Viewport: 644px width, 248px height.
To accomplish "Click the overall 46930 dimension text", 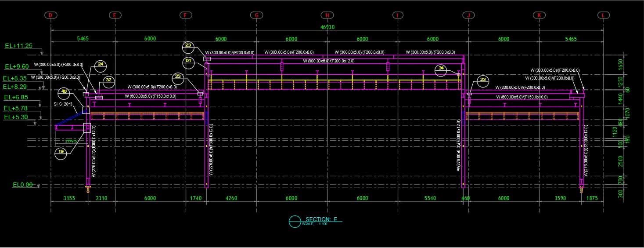I will coord(327,27).
